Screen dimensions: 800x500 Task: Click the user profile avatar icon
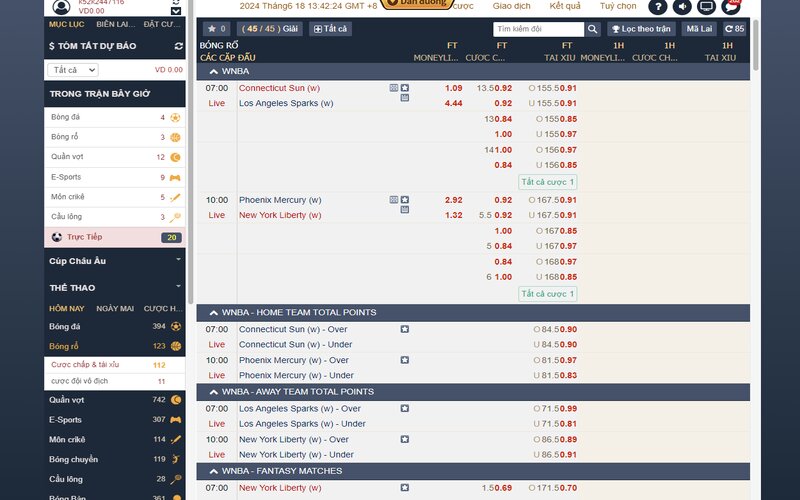62,7
